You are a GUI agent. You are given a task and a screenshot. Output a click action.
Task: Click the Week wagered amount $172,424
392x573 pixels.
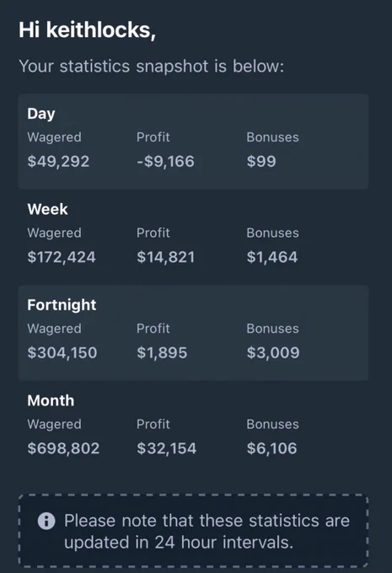(62, 257)
